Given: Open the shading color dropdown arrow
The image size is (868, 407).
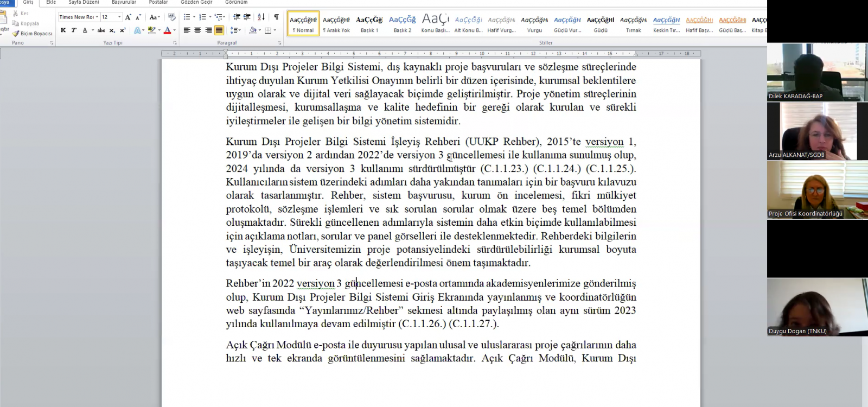Looking at the screenshot, I should (259, 30).
